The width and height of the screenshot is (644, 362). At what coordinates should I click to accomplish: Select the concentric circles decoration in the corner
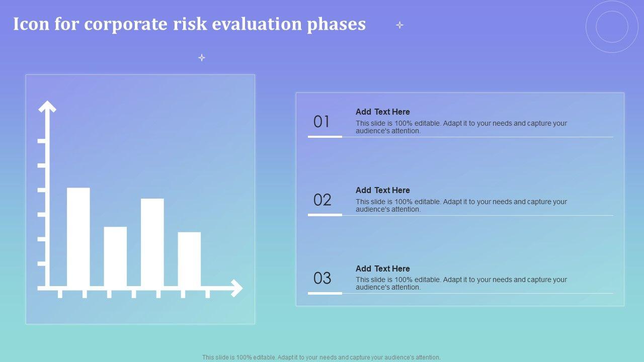click(612, 27)
